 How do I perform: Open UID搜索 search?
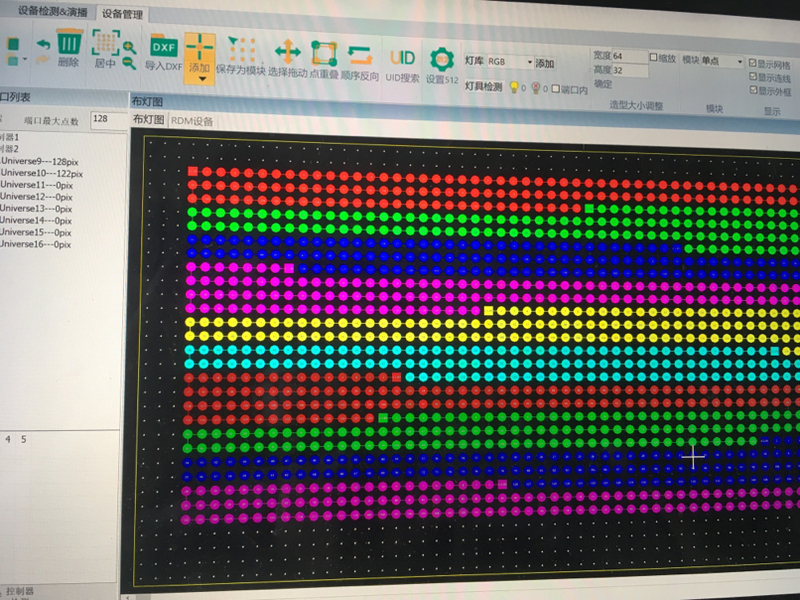(x=402, y=65)
